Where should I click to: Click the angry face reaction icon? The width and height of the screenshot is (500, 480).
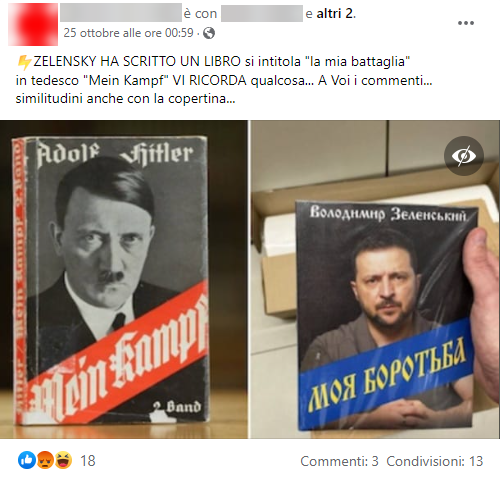[45, 460]
